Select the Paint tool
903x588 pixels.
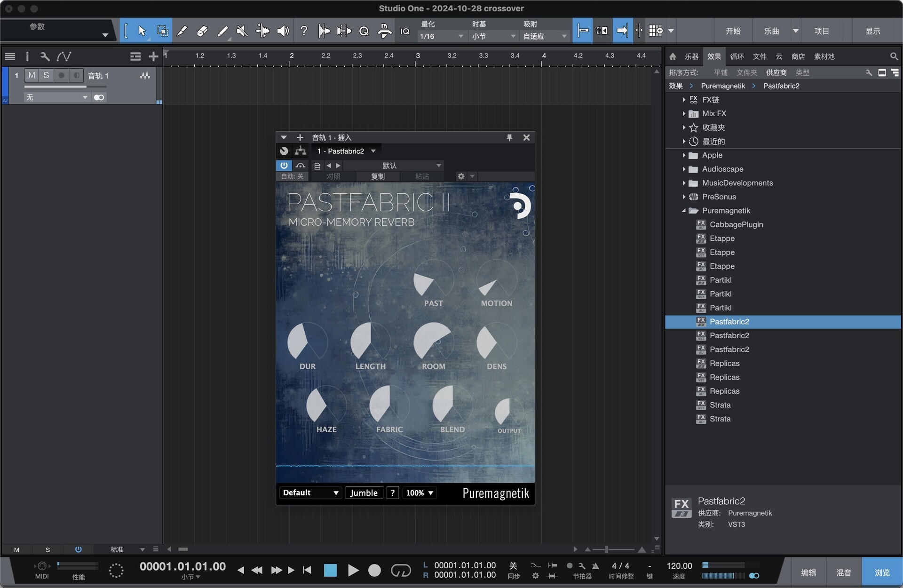(222, 31)
